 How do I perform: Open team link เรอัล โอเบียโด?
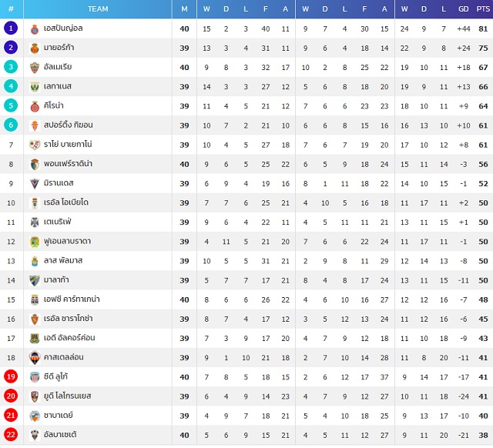[x=66, y=202]
